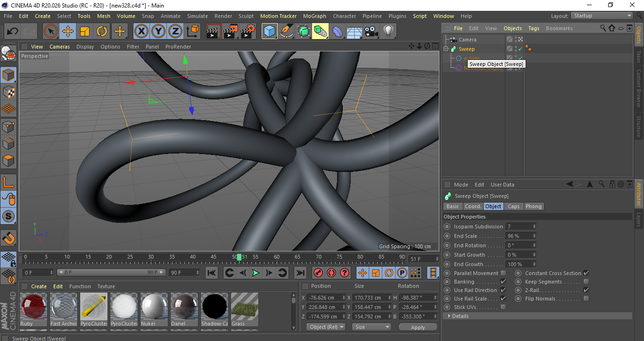Toggle Y axis lock
The image size is (644, 341).
158,32
